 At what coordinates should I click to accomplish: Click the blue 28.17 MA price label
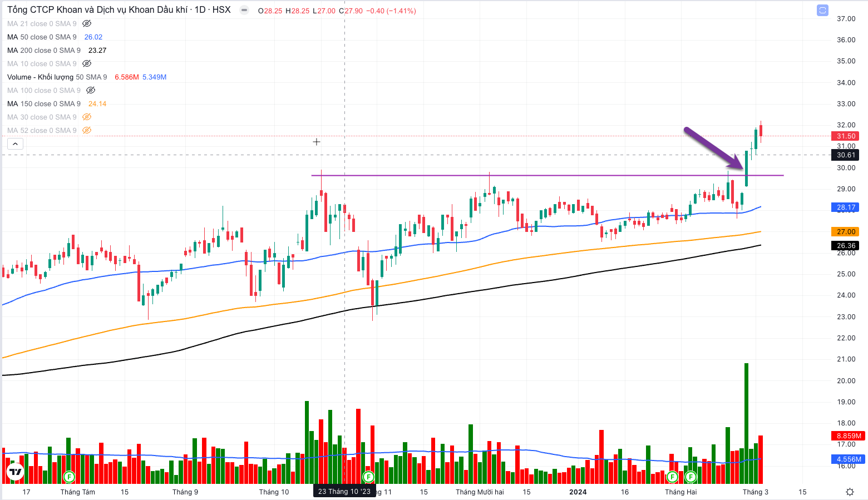pyautogui.click(x=846, y=207)
